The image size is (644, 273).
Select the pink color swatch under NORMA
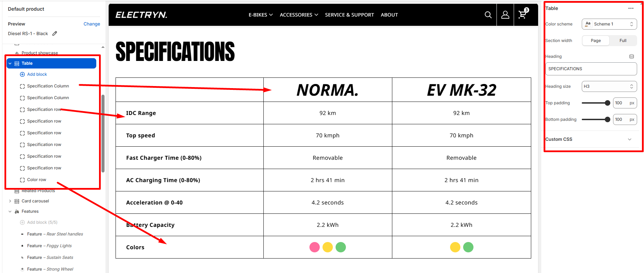314,247
